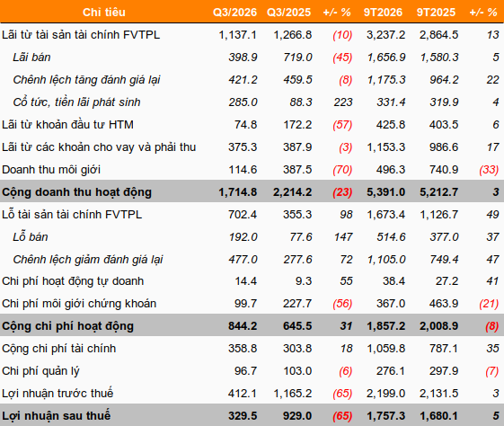Select the value 147 percent change

pyautogui.click(x=343, y=237)
